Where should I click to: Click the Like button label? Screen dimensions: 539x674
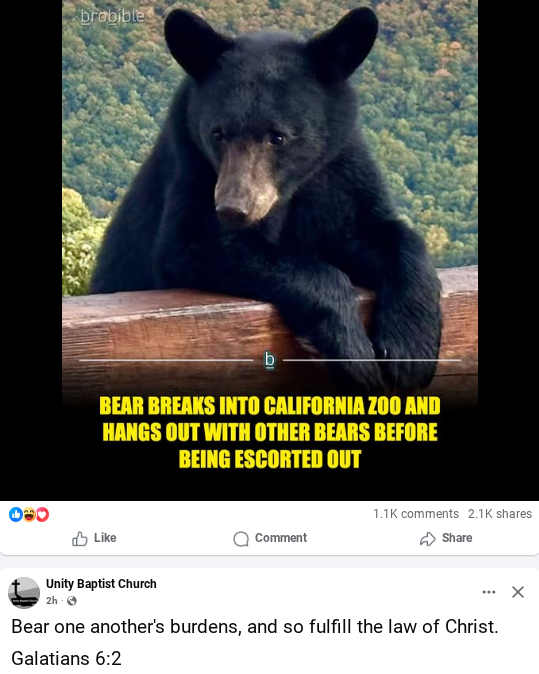pyautogui.click(x=105, y=538)
